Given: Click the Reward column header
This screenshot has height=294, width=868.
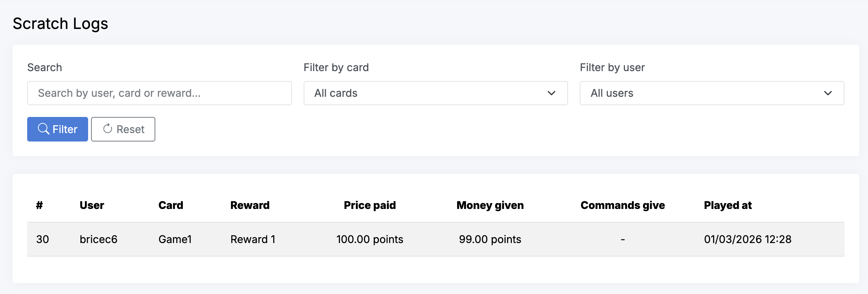Looking at the screenshot, I should pos(250,205).
